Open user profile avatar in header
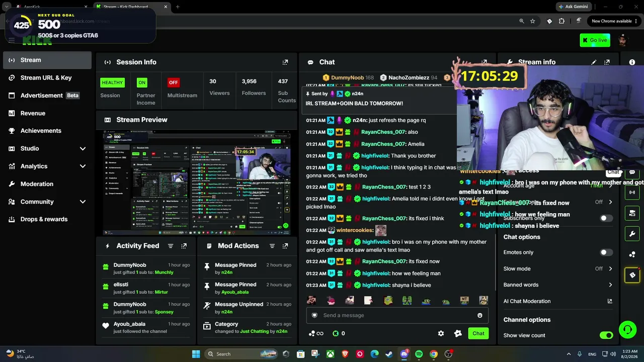This screenshot has height=362, width=644. coord(623,40)
